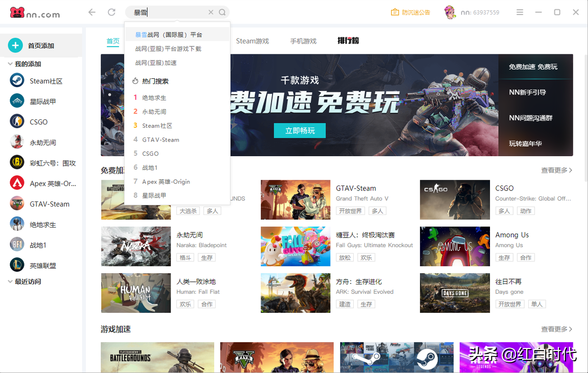588x373 pixels.
Task: Open Days Gone 往日不再 thumbnail
Action: (455, 293)
